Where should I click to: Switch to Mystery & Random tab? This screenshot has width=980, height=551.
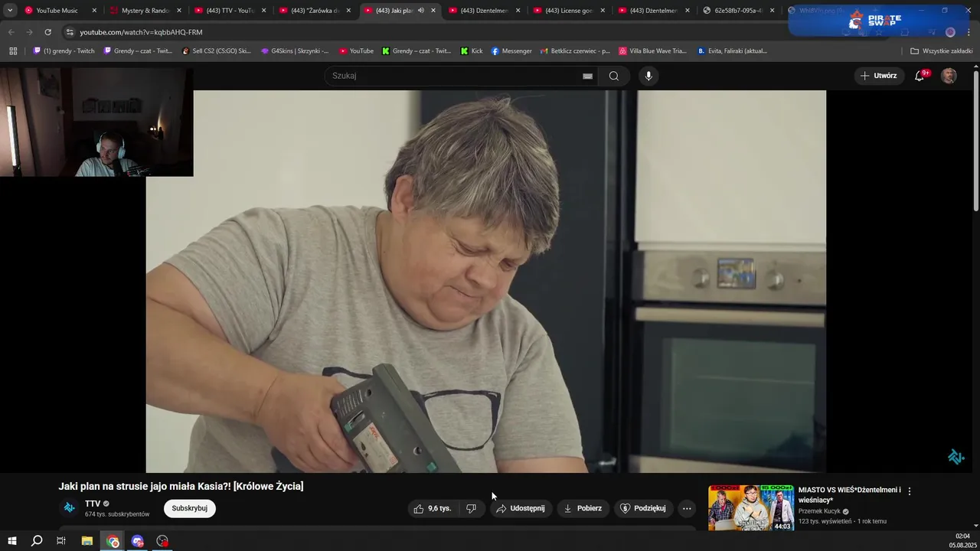click(145, 11)
